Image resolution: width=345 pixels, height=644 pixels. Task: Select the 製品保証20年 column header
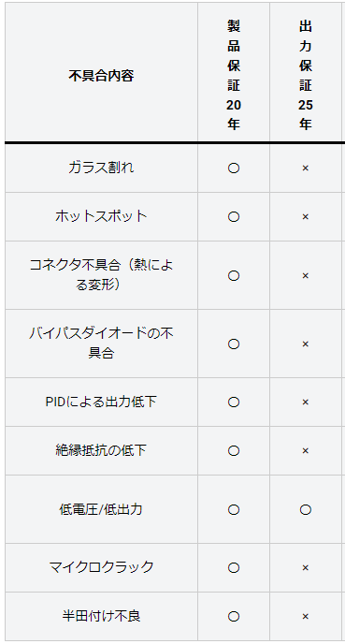pyautogui.click(x=234, y=75)
